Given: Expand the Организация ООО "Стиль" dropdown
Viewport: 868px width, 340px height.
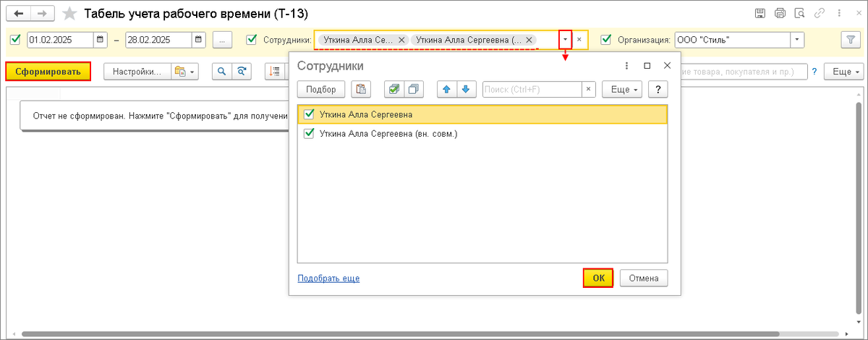Looking at the screenshot, I should tap(797, 40).
